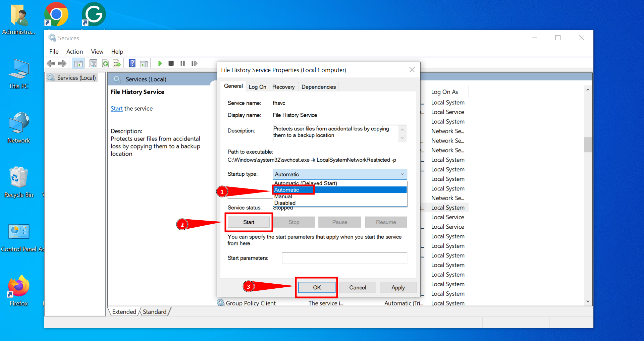Click the Back arrow in Services toolbar
This screenshot has width=644, height=341.
point(51,63)
